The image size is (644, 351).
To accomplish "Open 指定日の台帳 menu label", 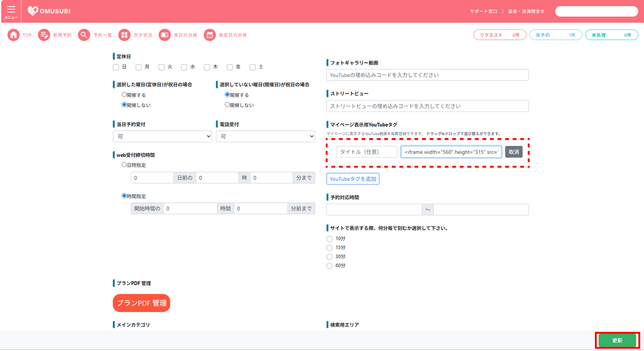I will 233,35.
